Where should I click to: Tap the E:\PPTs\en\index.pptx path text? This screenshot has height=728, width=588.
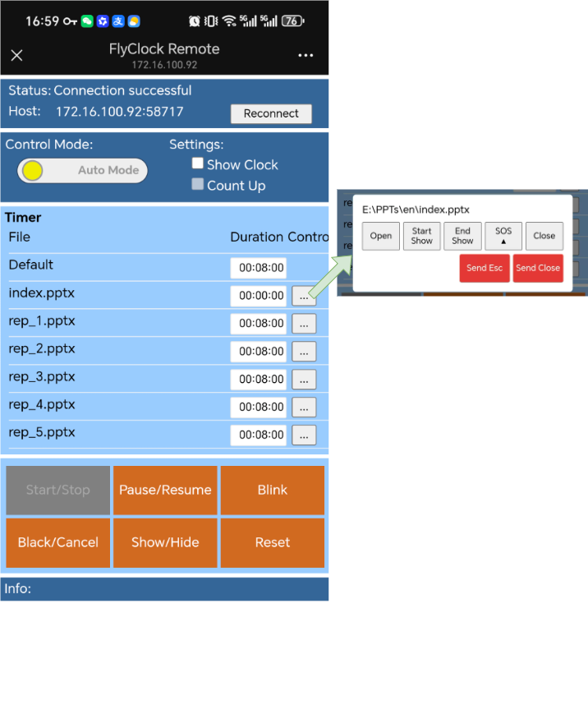coord(416,210)
